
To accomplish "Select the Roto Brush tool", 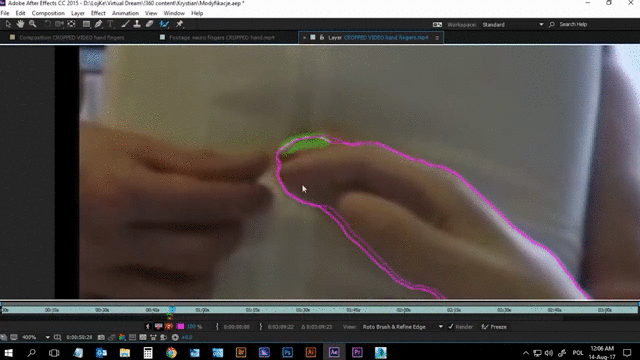I will click(164, 24).
